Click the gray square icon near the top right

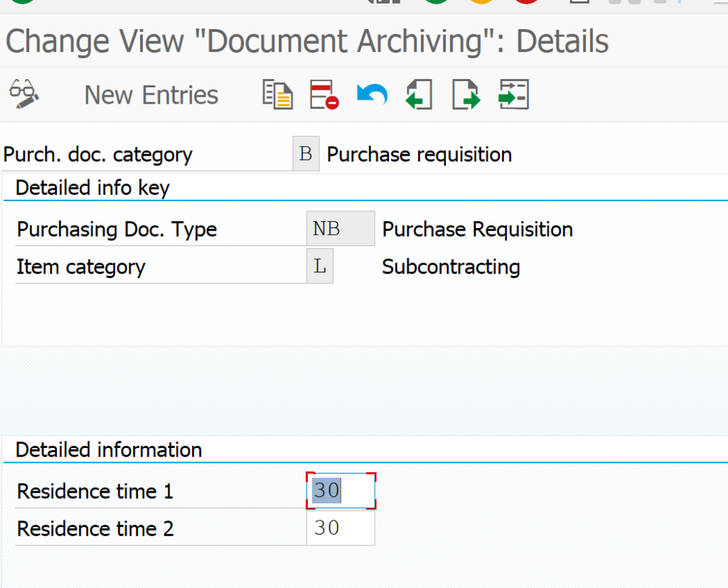click(578, 2)
